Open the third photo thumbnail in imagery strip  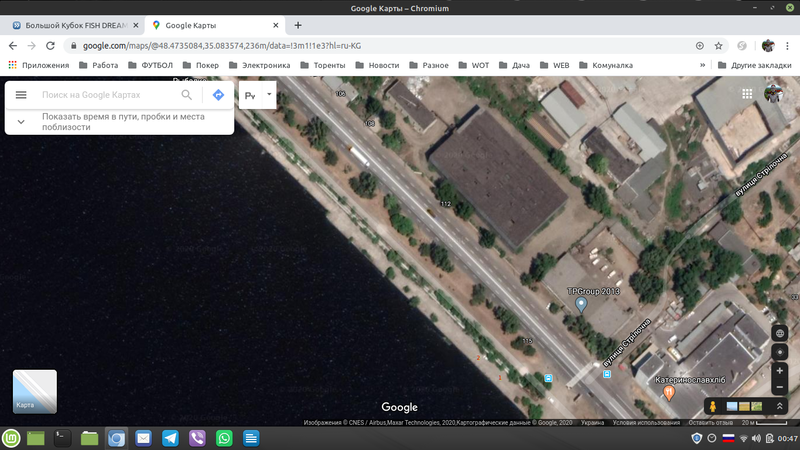click(757, 407)
